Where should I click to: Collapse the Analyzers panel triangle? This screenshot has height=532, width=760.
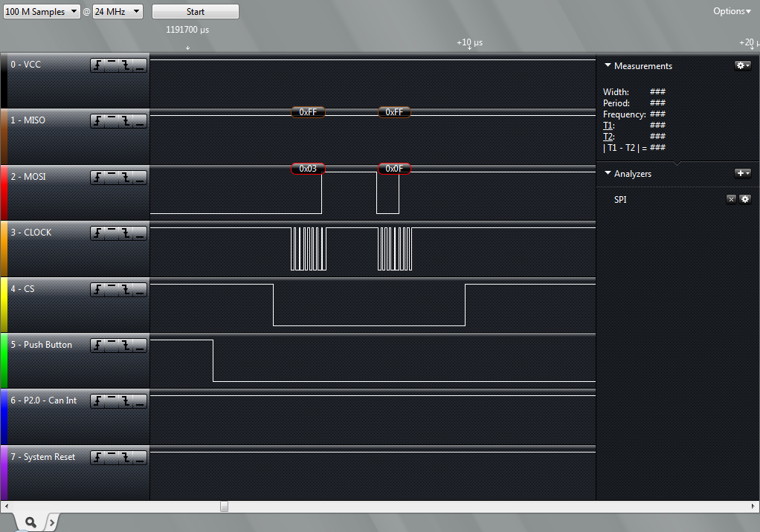tap(608, 173)
